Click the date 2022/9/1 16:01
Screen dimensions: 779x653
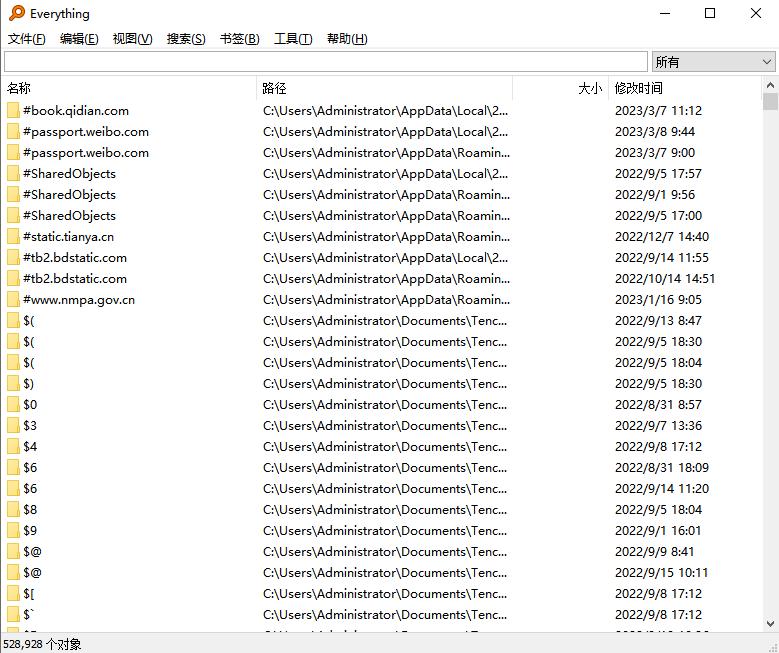pos(658,531)
